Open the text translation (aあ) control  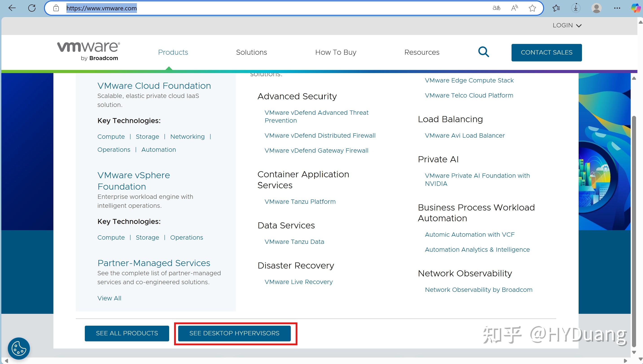tap(496, 8)
